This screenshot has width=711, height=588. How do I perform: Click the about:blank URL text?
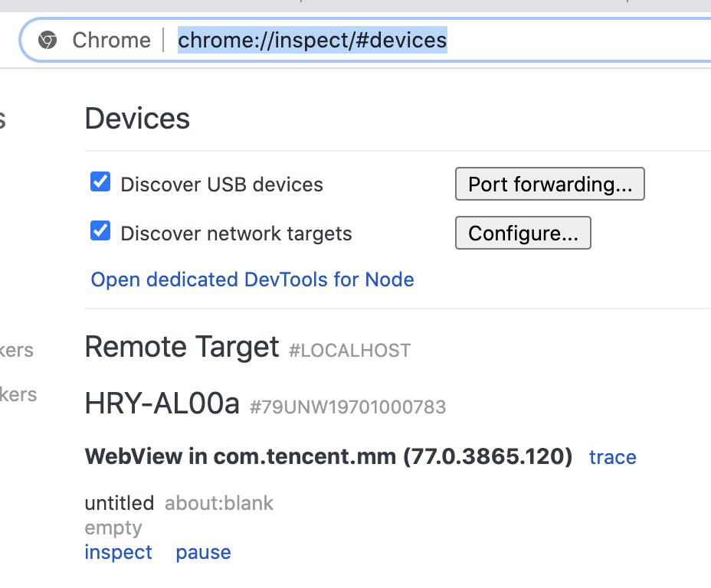[219, 503]
